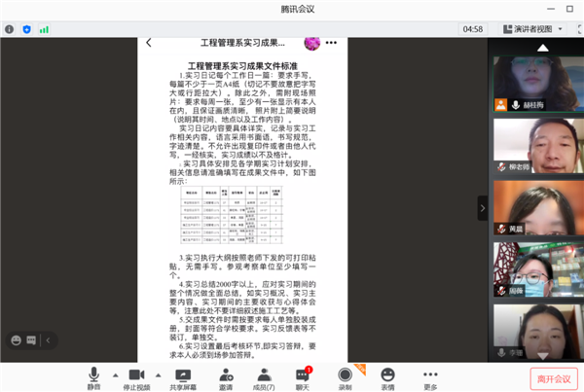Screen dimensions: 584x392
Task: Open the members (成员) list
Action: pos(264,375)
